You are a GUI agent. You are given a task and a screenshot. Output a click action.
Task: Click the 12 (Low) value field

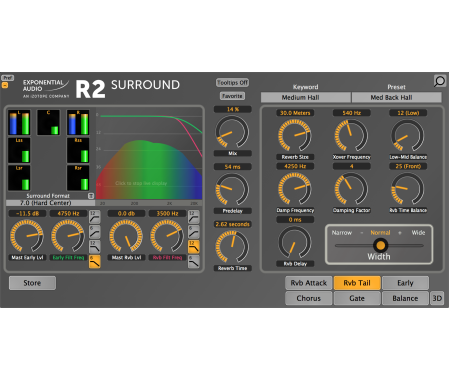pos(408,113)
